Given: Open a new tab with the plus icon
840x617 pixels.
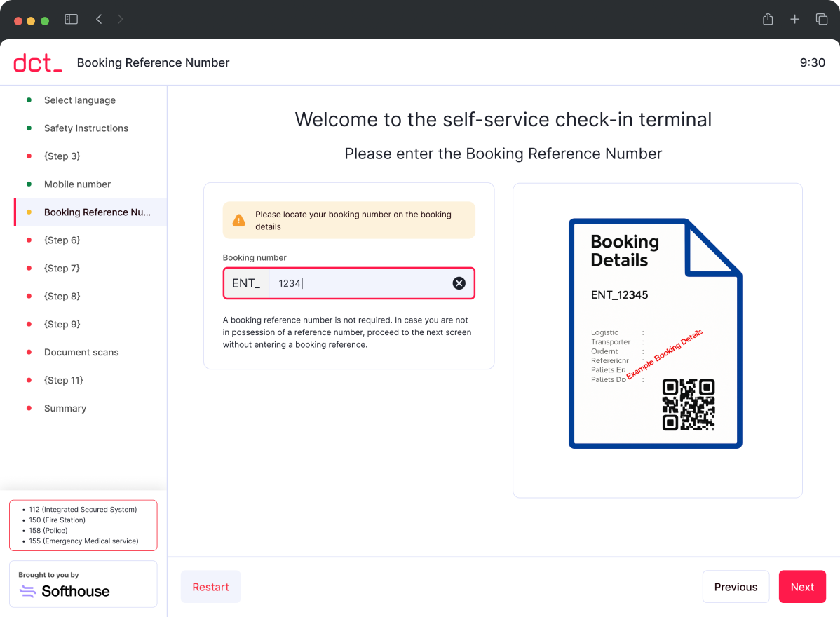Looking at the screenshot, I should coord(794,19).
